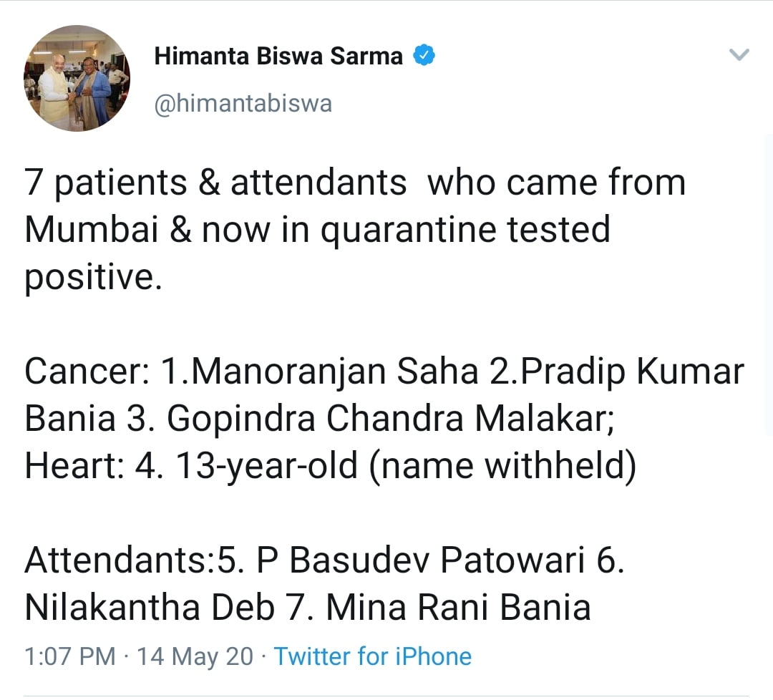Open the tweet options chevron menu
Screen dimensions: 773x700
pos(738,55)
